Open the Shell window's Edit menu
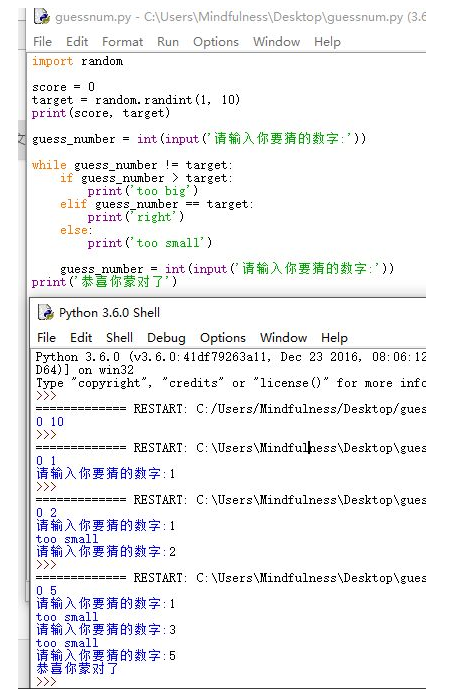 (81, 338)
